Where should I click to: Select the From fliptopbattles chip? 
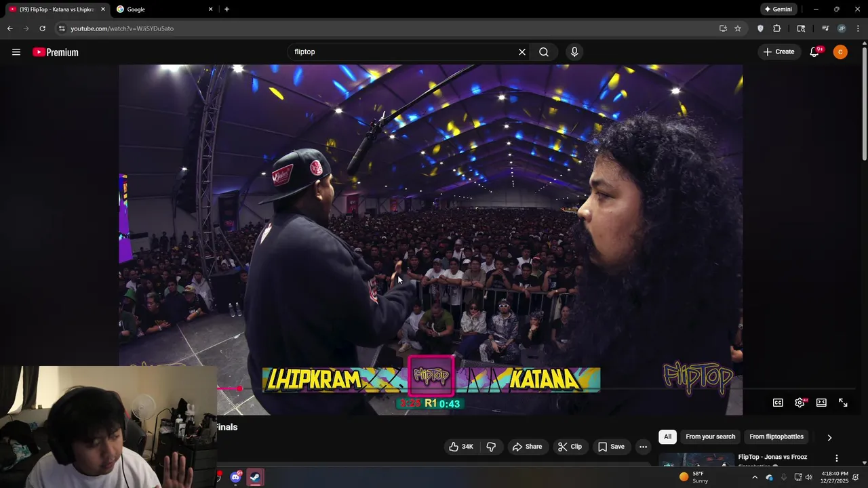coord(776,436)
